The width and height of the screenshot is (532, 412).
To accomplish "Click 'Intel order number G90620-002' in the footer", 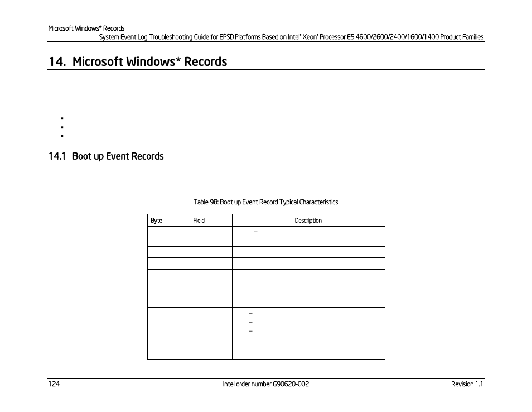I will pyautogui.click(x=265, y=384).
